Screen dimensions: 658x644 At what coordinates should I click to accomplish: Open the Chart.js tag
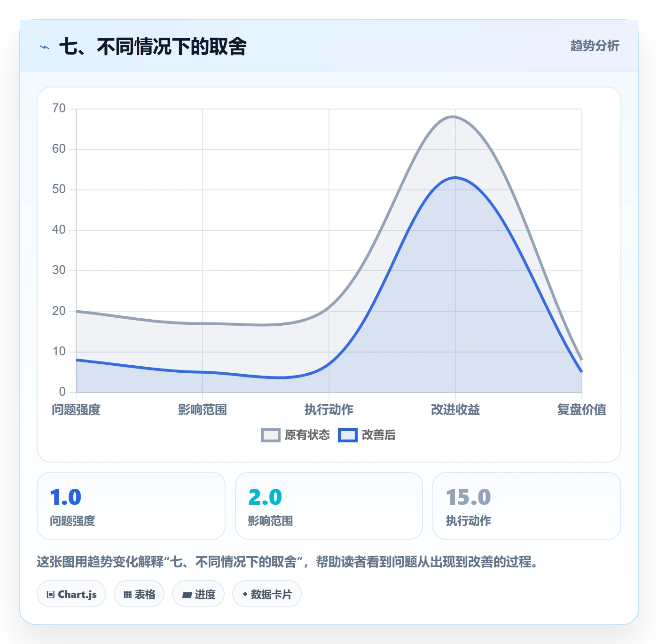[x=71, y=594]
